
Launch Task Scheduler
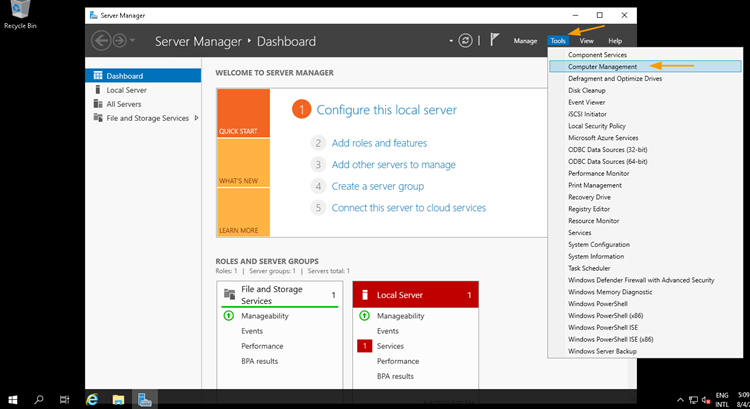pos(589,268)
